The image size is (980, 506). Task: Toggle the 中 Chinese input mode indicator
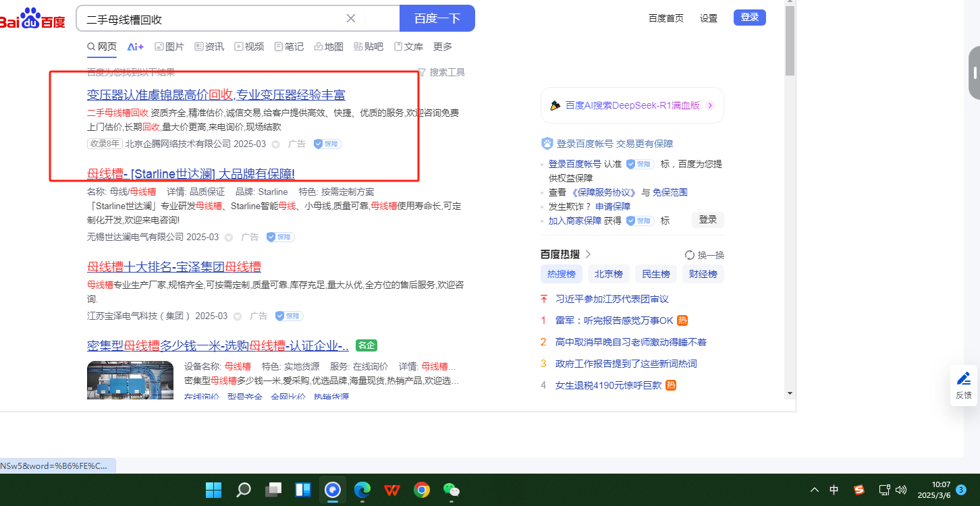[834, 490]
